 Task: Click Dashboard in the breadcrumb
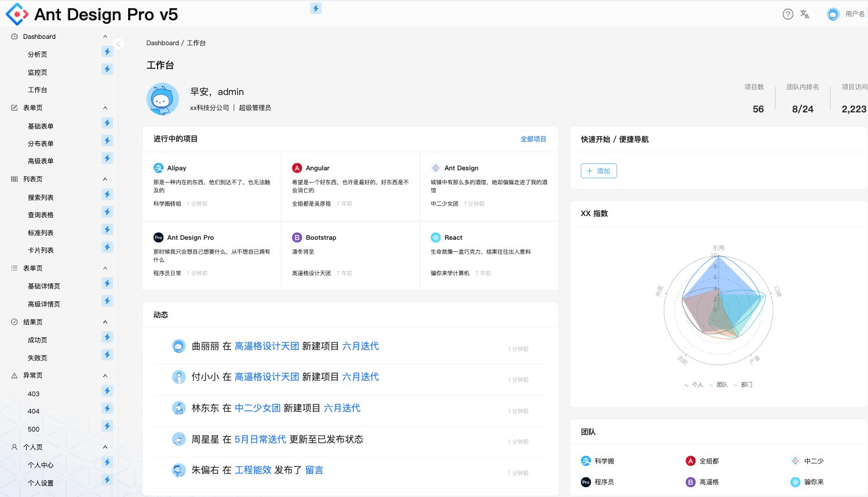coord(162,43)
